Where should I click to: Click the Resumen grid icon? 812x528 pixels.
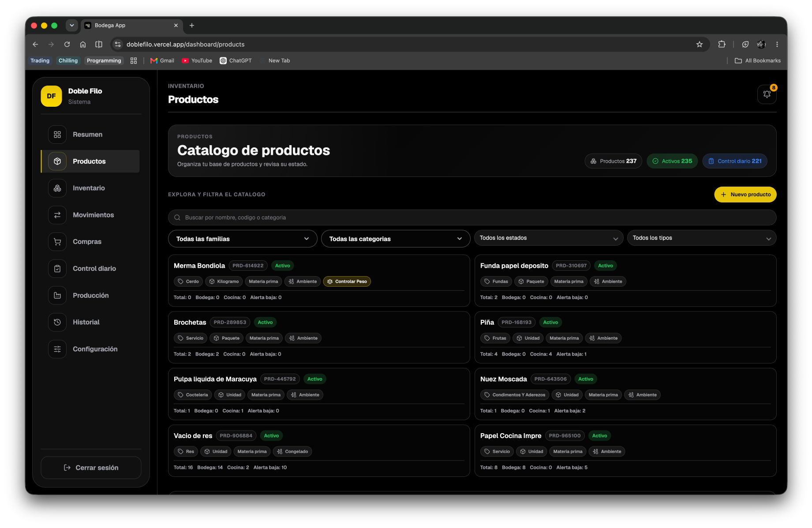[57, 135]
